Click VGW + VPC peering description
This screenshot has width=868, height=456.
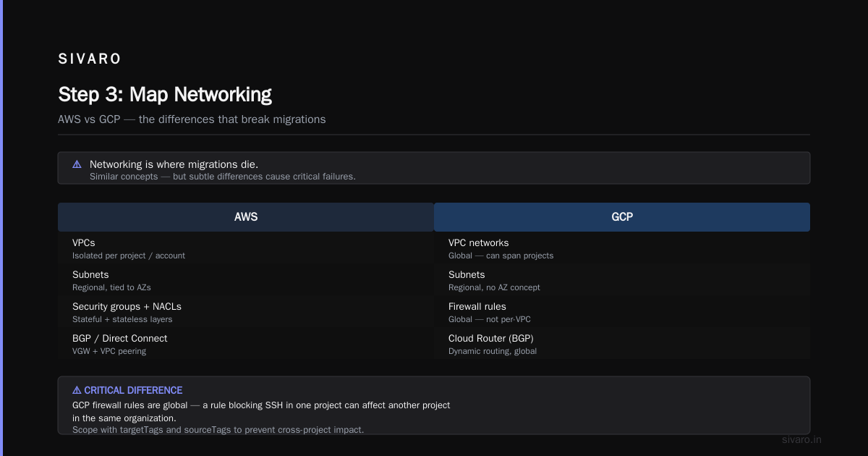(x=109, y=351)
